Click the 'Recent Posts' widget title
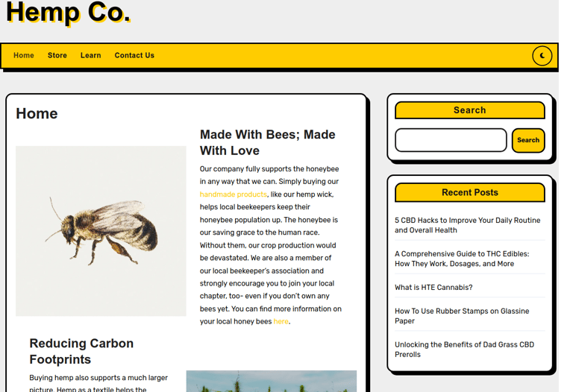573x392 pixels. coord(469,192)
